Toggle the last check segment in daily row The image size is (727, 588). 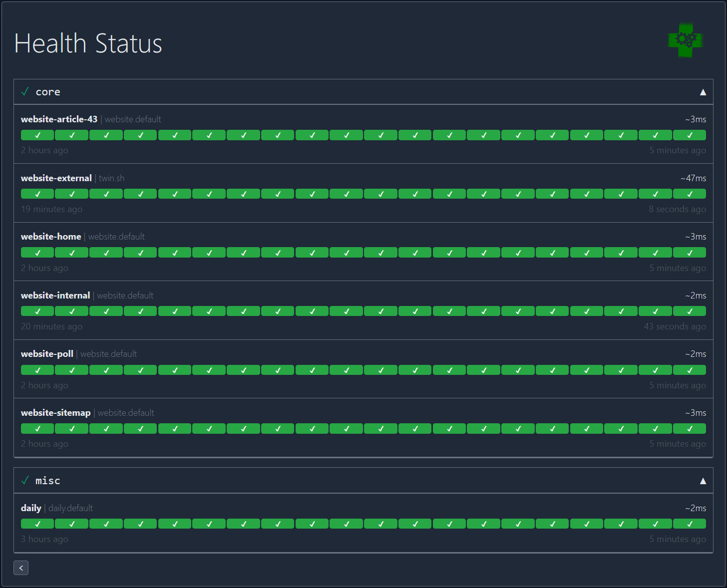coord(689,523)
